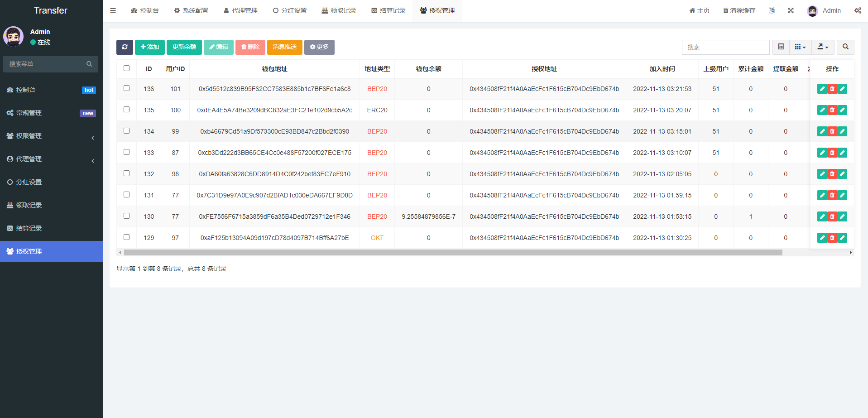868x418 pixels.
Task: Click the search magnifier icon above the table
Action: click(x=845, y=47)
